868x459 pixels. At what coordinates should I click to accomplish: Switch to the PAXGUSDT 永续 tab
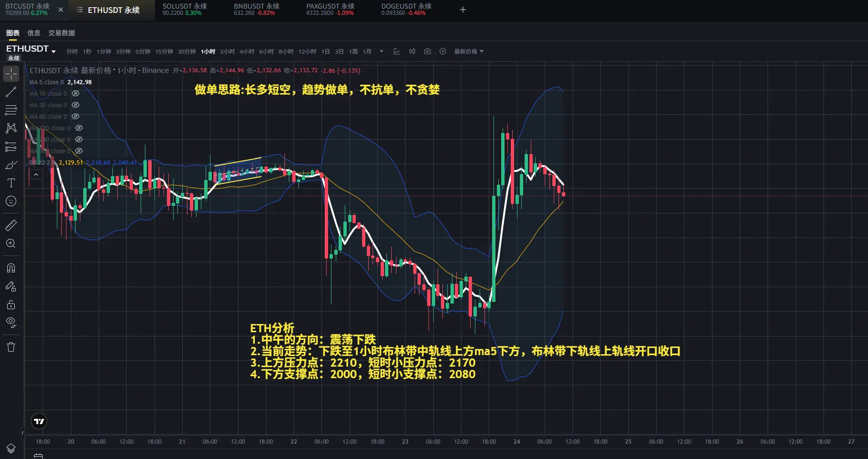click(x=330, y=10)
